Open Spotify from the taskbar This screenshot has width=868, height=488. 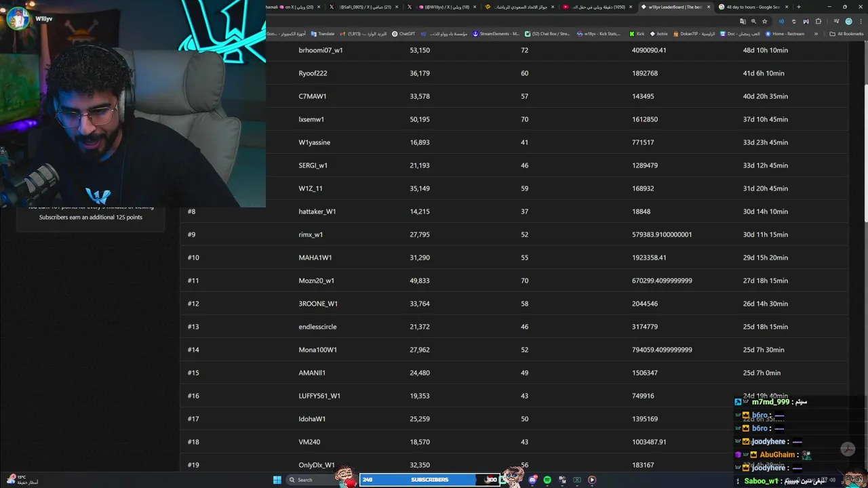547,480
